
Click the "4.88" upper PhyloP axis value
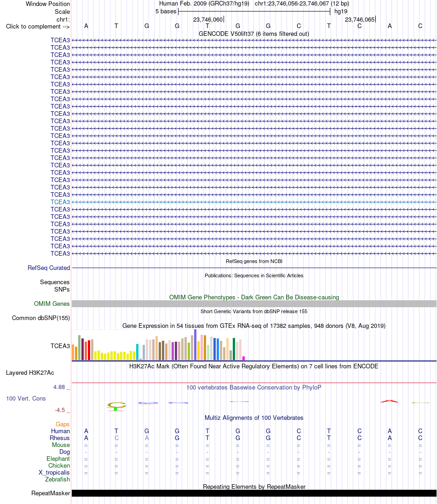tap(59, 387)
